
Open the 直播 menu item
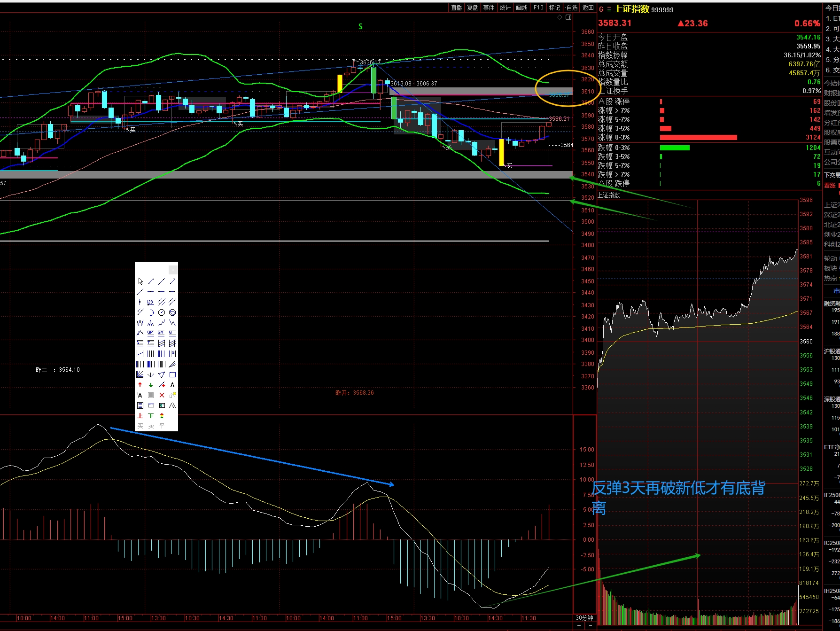pos(457,8)
